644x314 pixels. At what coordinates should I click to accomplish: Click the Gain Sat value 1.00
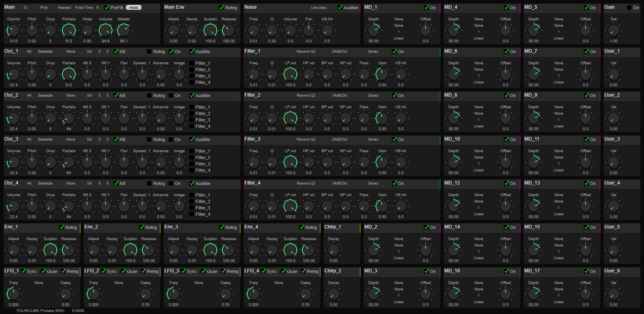(x=614, y=41)
